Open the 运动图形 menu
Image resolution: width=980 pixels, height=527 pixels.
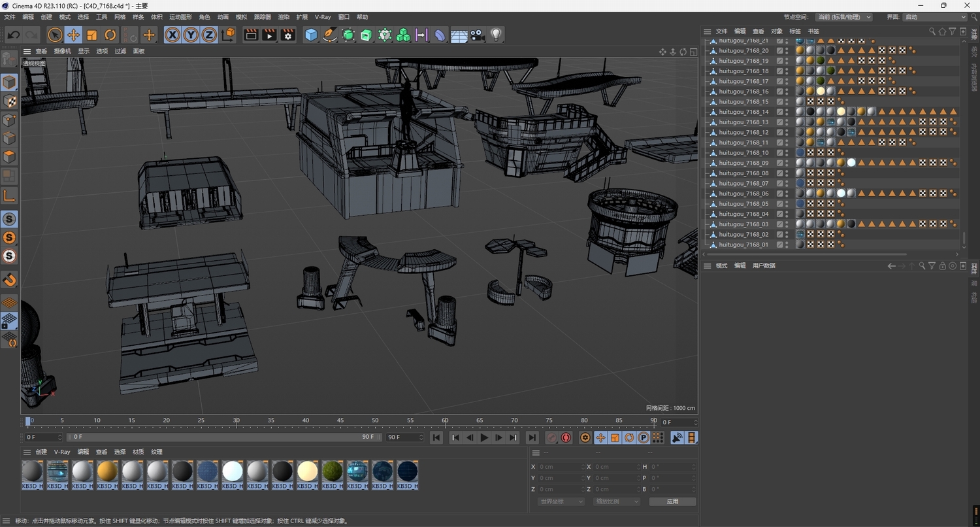(x=180, y=17)
